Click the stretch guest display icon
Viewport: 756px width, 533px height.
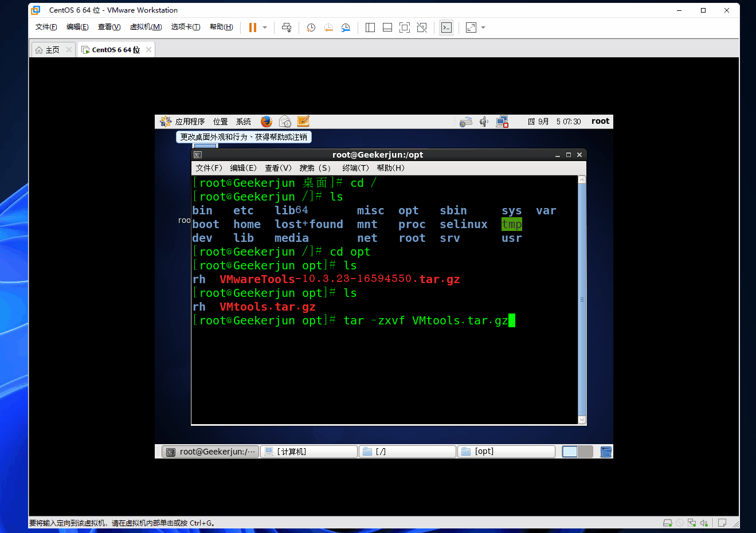[471, 28]
